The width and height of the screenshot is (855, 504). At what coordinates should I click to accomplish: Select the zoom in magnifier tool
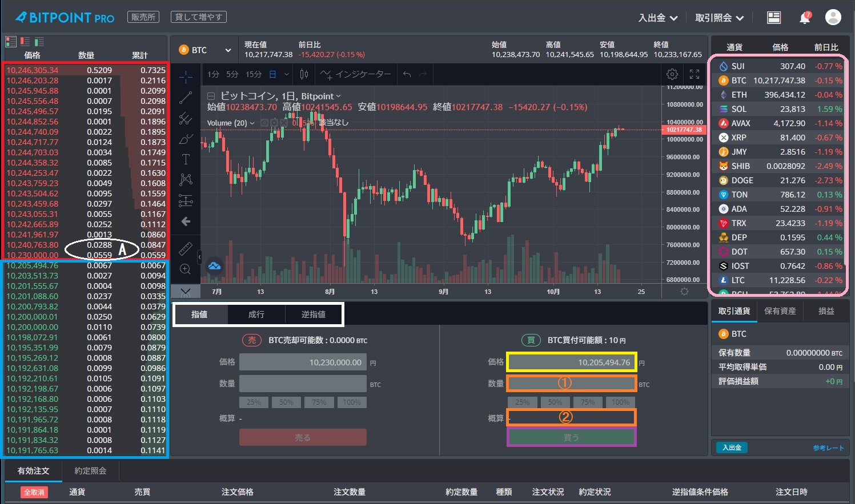[x=186, y=269]
